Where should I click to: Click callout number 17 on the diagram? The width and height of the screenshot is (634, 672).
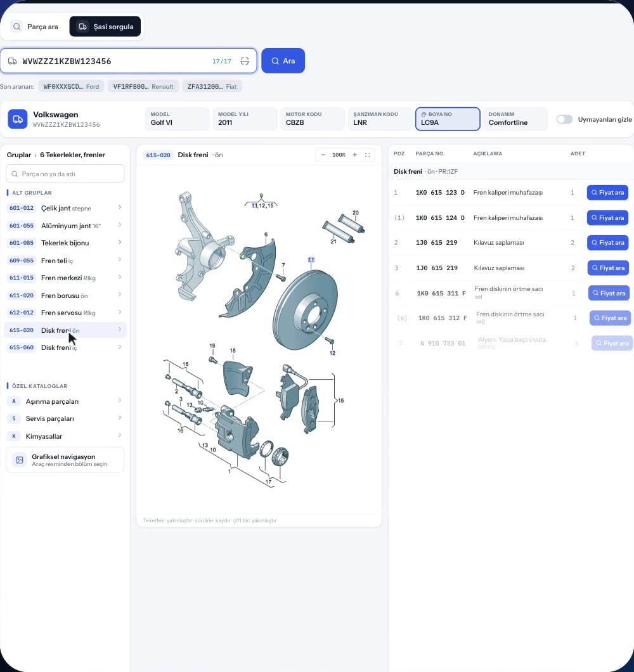click(268, 482)
